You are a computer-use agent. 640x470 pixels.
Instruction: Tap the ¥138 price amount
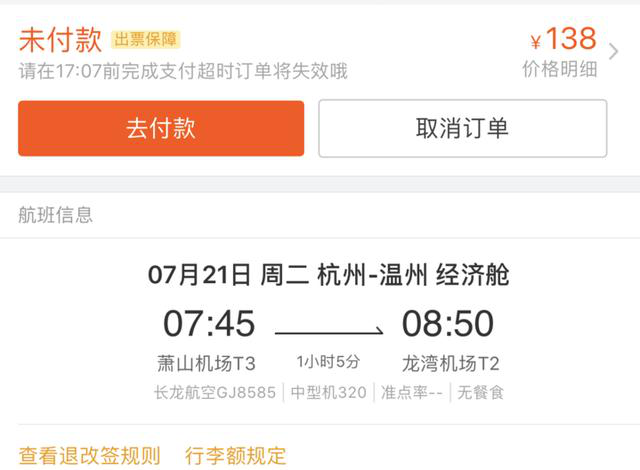click(563, 39)
